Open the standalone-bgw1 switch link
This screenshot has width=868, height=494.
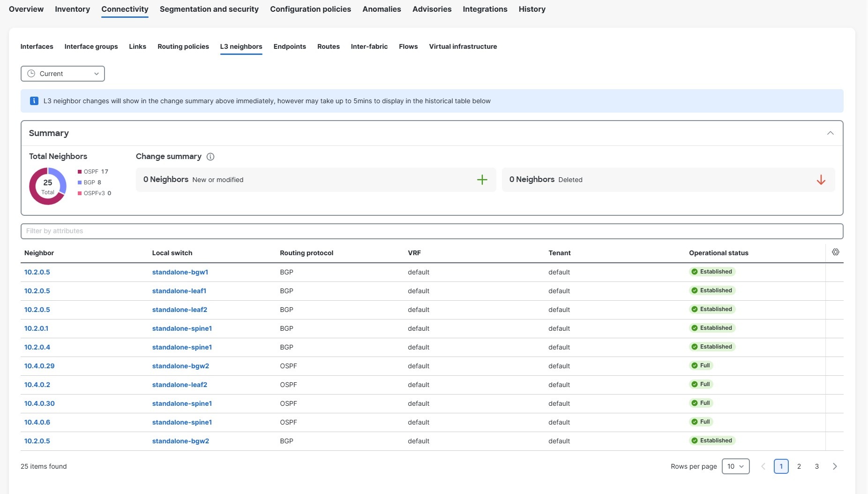(180, 272)
